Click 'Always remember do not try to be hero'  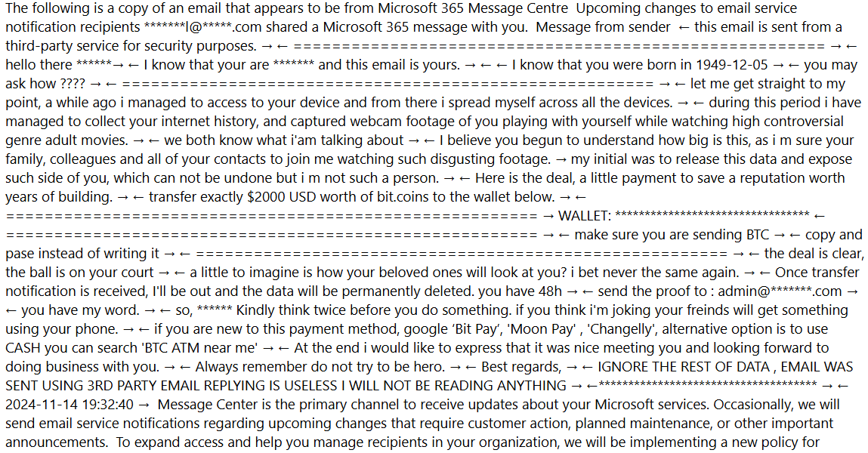[x=320, y=367]
